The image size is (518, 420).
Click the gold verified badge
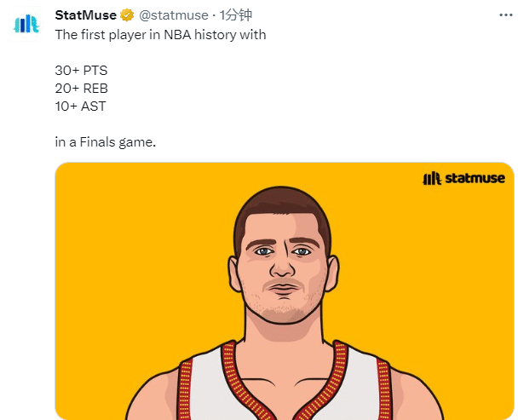(x=127, y=15)
